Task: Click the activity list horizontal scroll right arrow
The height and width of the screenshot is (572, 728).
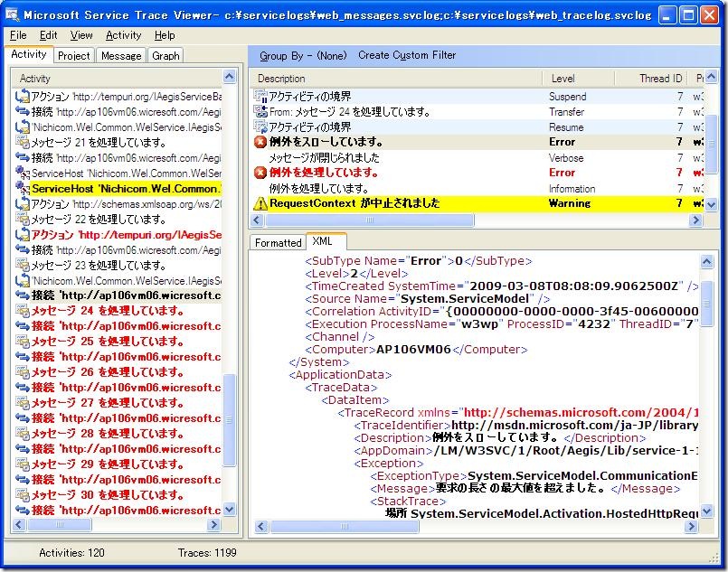Action: pos(213,525)
